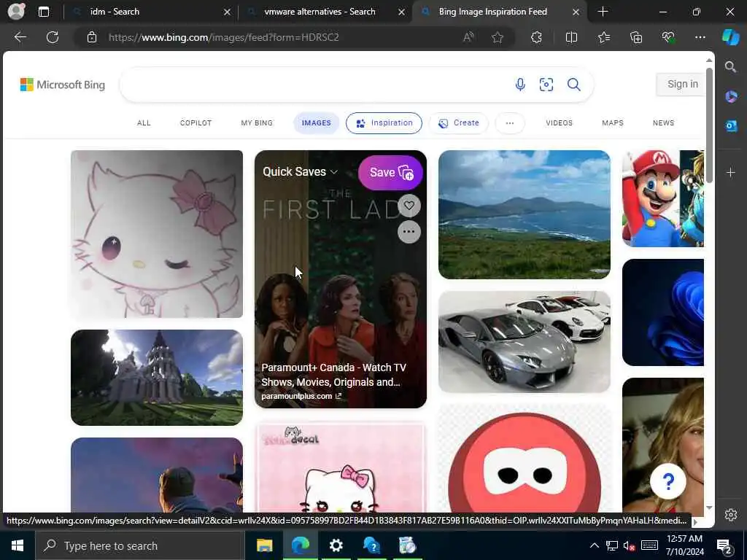Open sidebar settings gear icon

click(x=731, y=515)
